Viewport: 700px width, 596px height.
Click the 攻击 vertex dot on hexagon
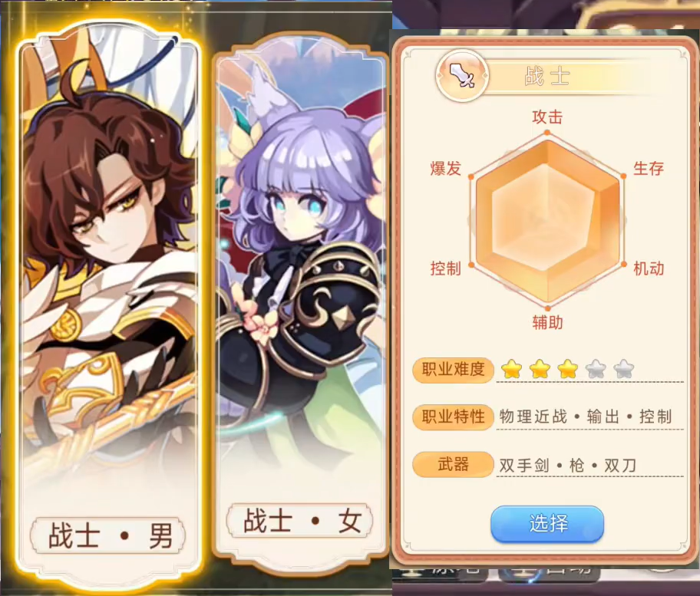click(x=547, y=133)
